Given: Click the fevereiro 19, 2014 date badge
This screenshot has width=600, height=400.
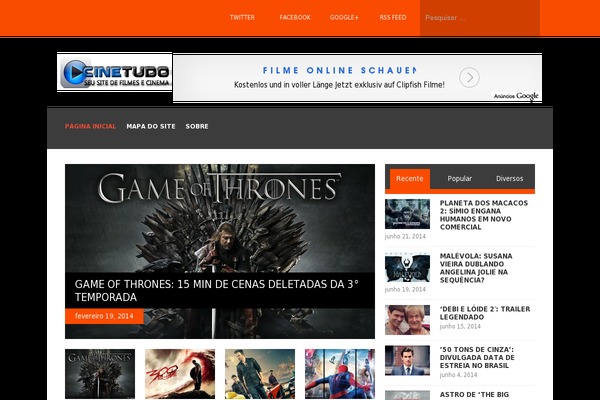Looking at the screenshot, I should 104,316.
